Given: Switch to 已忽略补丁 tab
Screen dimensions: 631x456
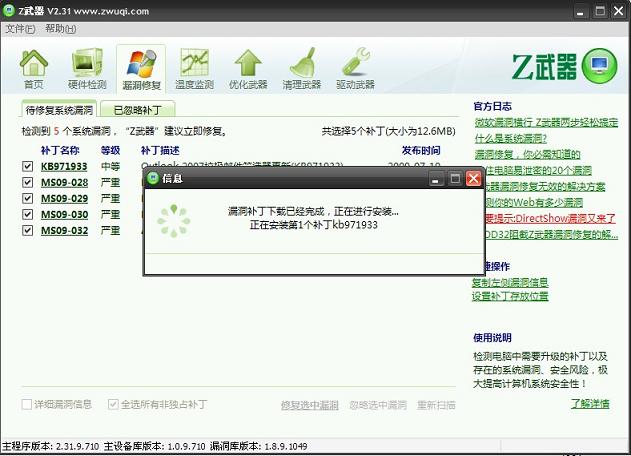Looking at the screenshot, I should click(x=138, y=110).
